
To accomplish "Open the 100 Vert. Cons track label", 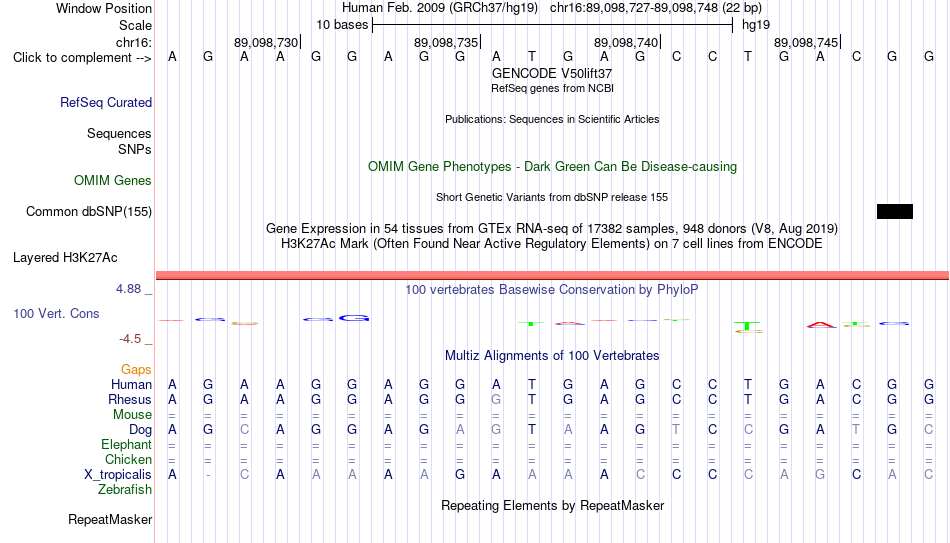I will click(56, 313).
